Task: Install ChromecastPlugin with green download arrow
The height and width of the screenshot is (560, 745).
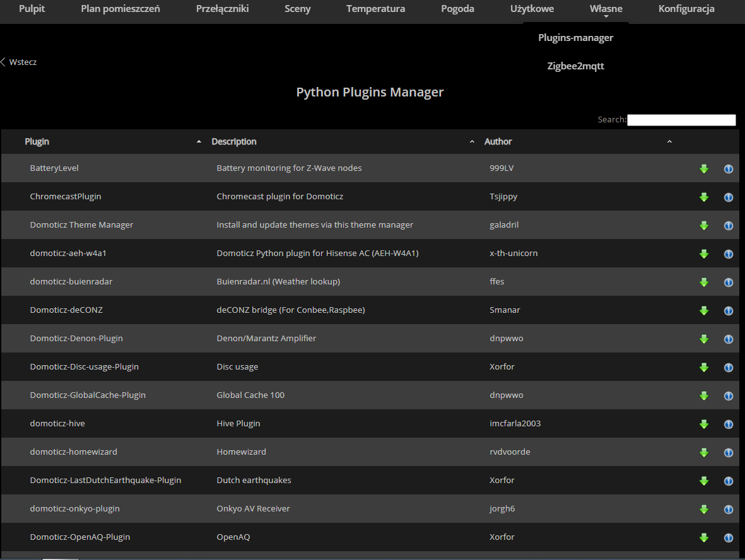Action: 703,197
